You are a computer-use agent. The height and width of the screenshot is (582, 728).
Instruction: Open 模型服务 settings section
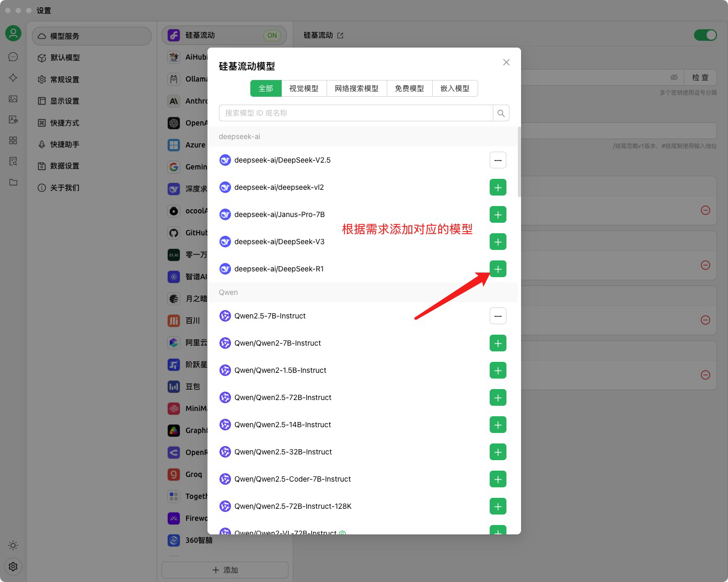click(91, 36)
